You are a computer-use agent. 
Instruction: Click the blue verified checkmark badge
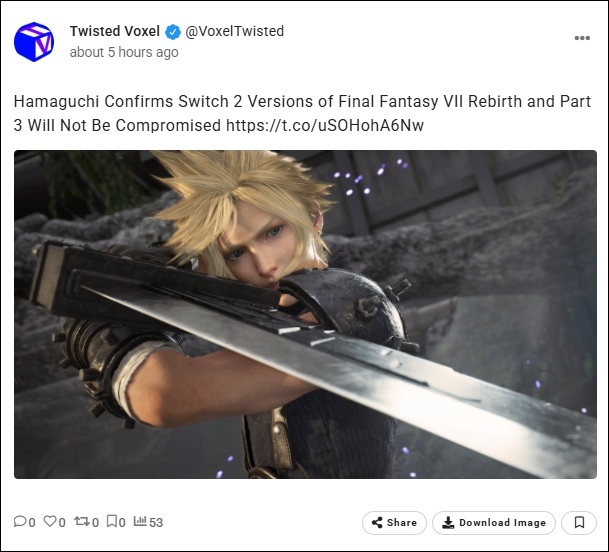[173, 32]
